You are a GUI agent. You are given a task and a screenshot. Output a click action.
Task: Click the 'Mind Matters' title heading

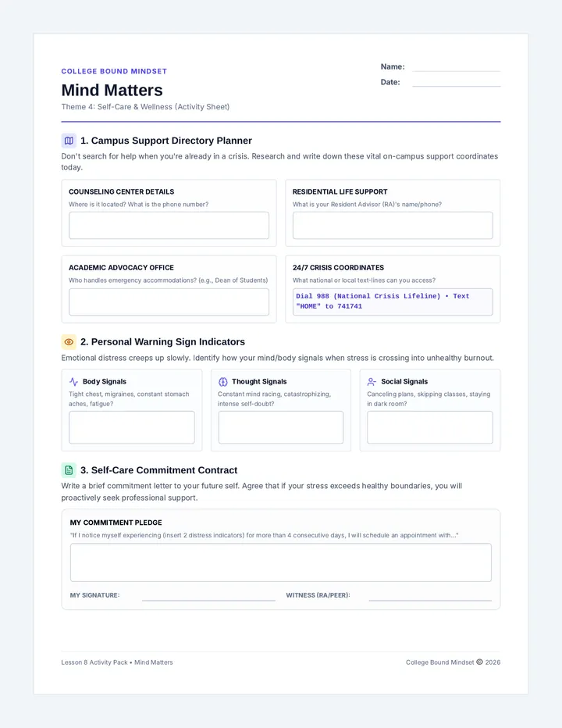[112, 90]
